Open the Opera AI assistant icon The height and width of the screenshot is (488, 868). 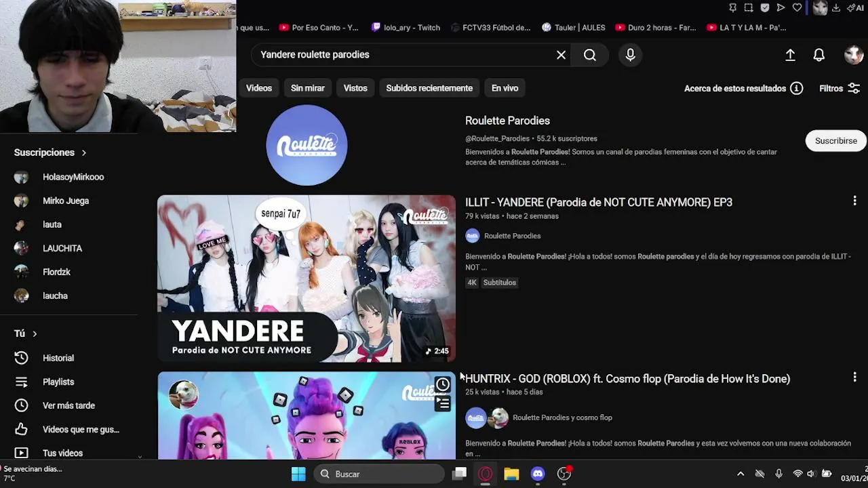click(x=856, y=8)
